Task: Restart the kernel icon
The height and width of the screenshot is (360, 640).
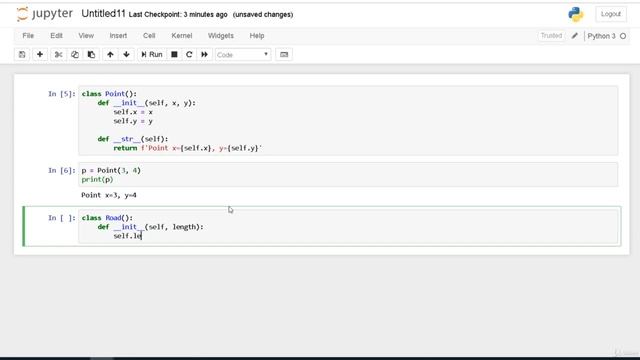Action: pyautogui.click(x=189, y=55)
